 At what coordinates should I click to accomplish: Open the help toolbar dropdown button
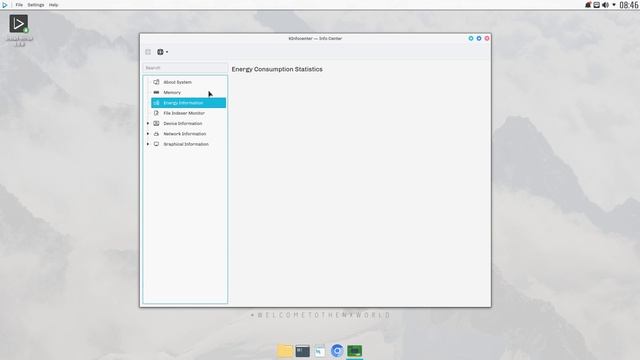pyautogui.click(x=162, y=52)
